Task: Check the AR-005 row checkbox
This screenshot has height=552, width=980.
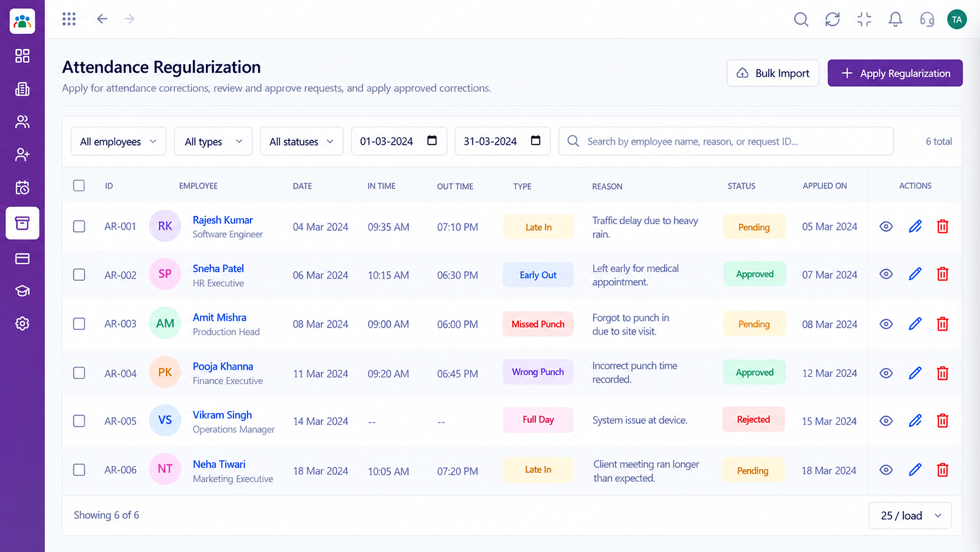Action: [79, 421]
